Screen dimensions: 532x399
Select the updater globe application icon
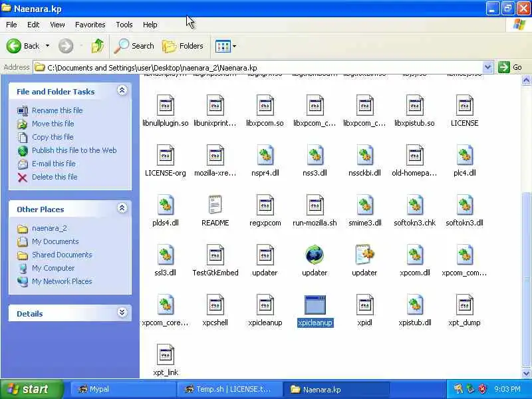coord(315,255)
